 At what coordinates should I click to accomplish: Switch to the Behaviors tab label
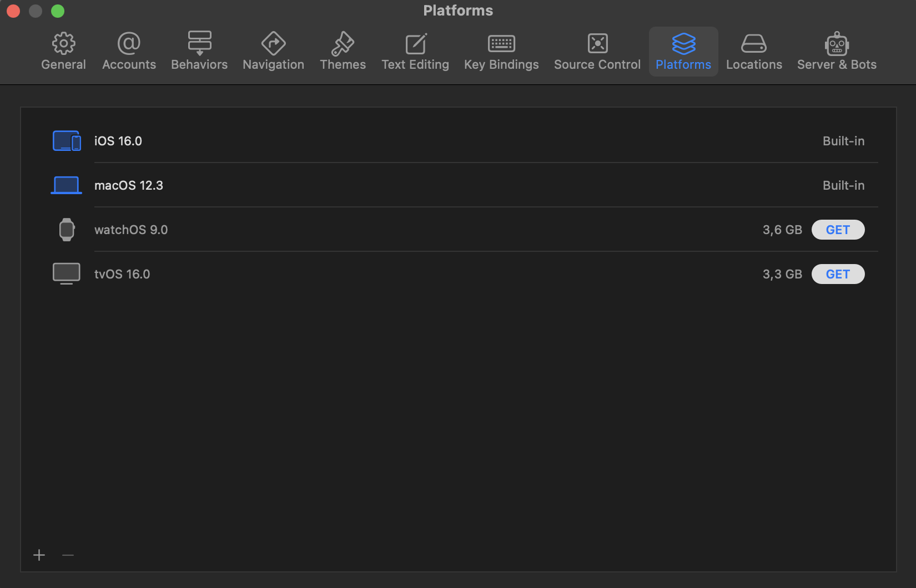click(199, 64)
